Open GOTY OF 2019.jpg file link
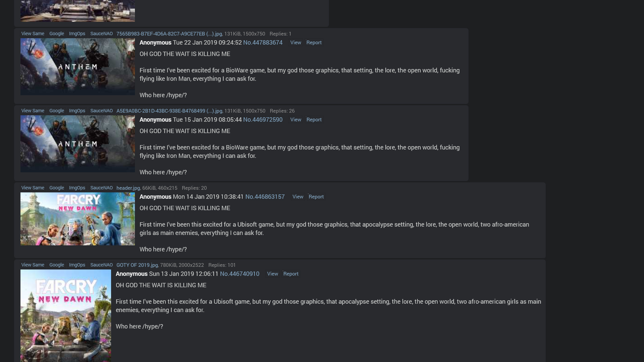The height and width of the screenshot is (362, 644). (137, 265)
